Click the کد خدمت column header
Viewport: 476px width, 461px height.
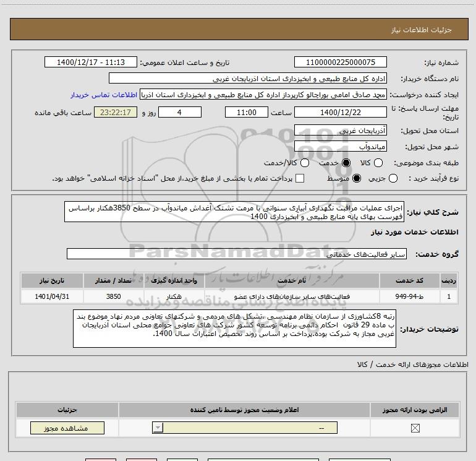click(409, 280)
